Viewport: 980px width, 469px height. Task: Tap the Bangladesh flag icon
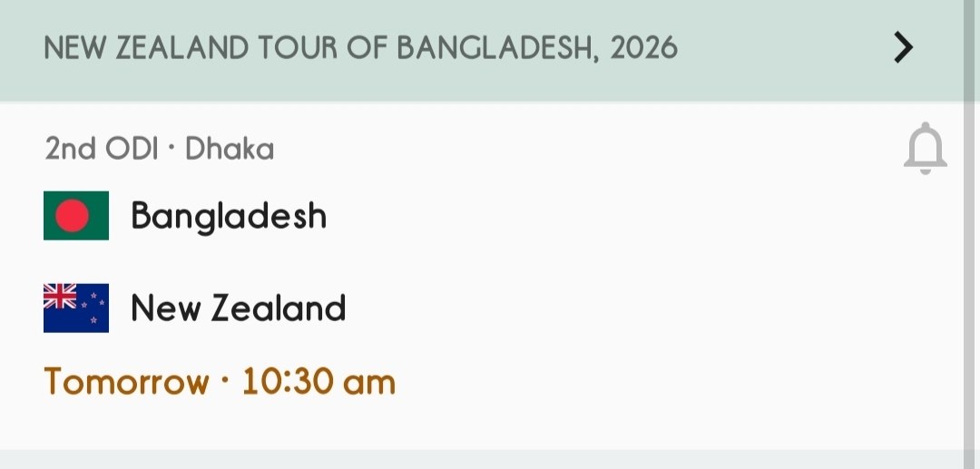click(x=76, y=216)
